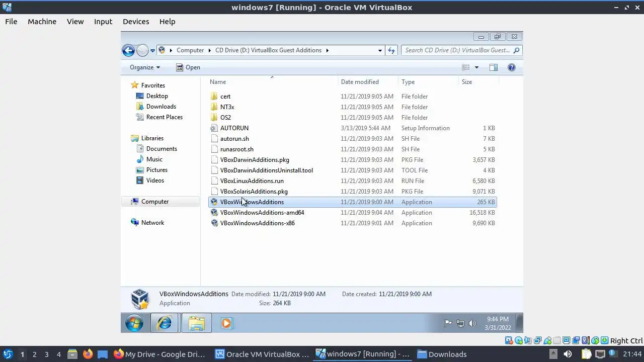Click VirtualBox keyboard capture indicator
The height and width of the screenshot is (362, 644).
(x=604, y=340)
